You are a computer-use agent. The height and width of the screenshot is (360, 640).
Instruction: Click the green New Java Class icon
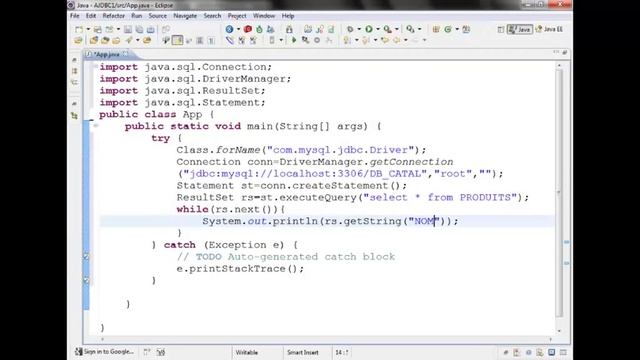[448, 29]
